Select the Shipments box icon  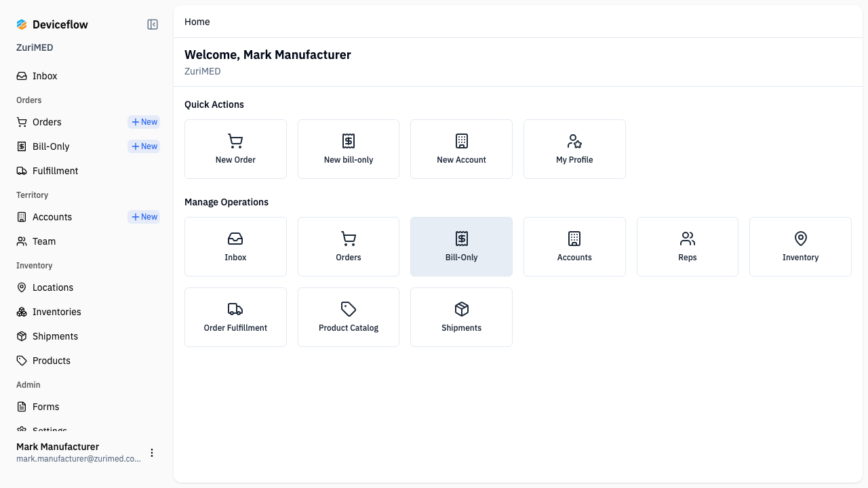pyautogui.click(x=21, y=336)
